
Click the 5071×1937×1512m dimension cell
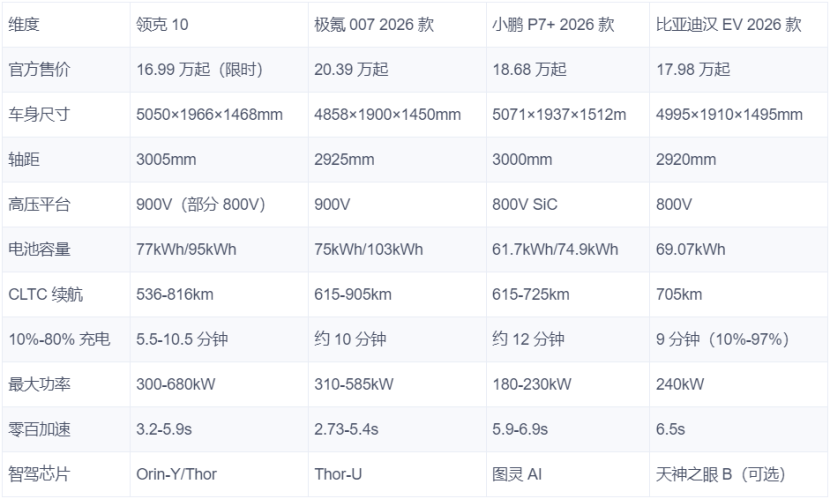pyautogui.click(x=568, y=114)
